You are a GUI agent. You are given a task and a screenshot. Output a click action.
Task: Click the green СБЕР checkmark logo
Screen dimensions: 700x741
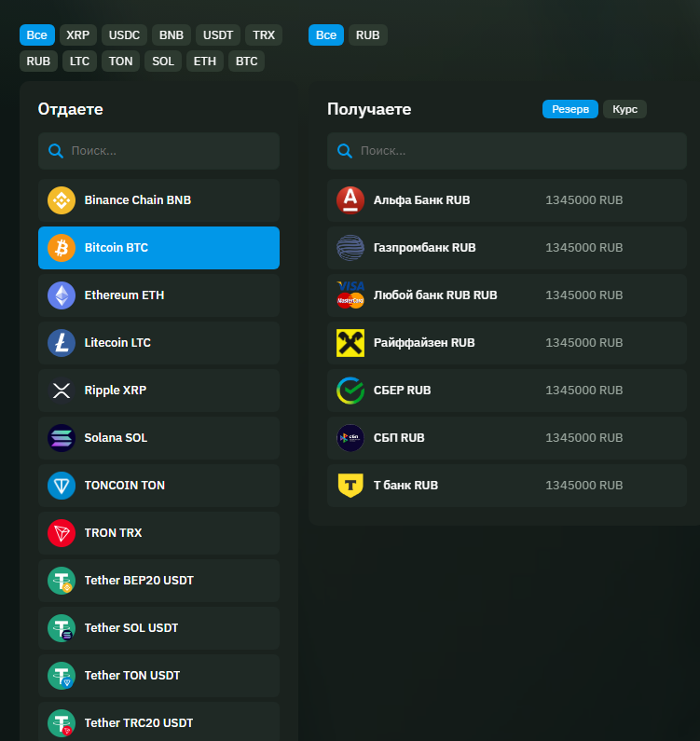tap(350, 391)
